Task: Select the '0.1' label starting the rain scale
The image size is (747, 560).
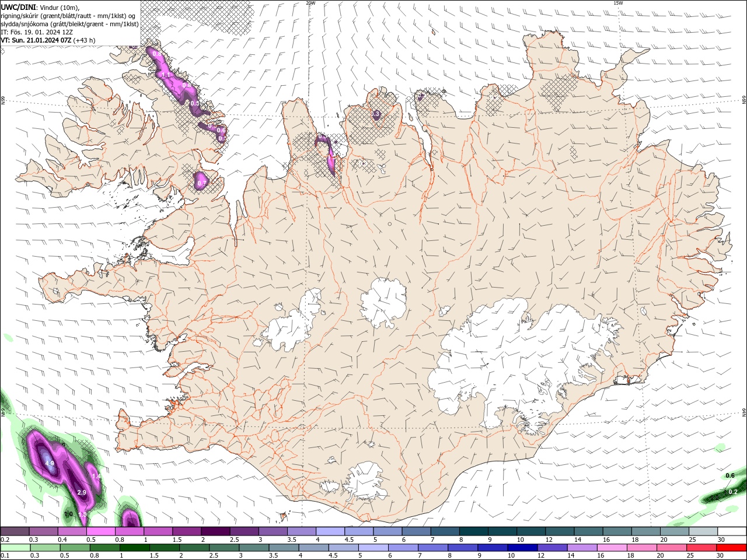Action: point(5,556)
